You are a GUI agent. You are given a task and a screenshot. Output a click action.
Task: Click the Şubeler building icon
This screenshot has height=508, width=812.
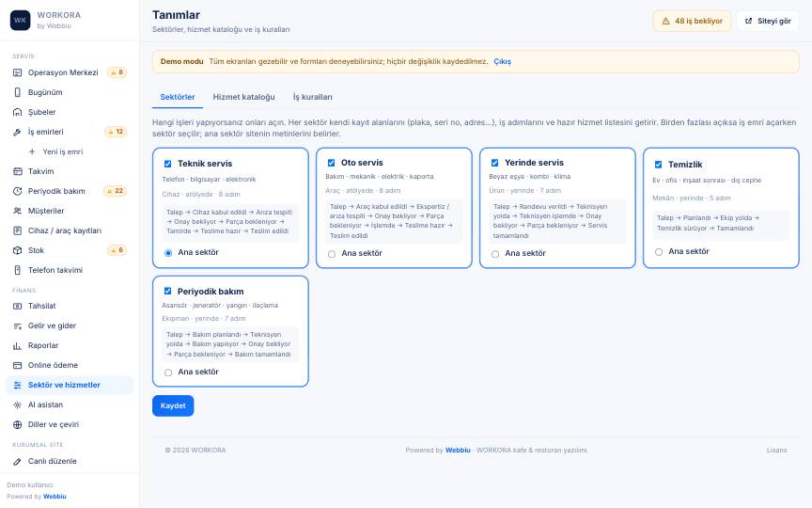[17, 112]
